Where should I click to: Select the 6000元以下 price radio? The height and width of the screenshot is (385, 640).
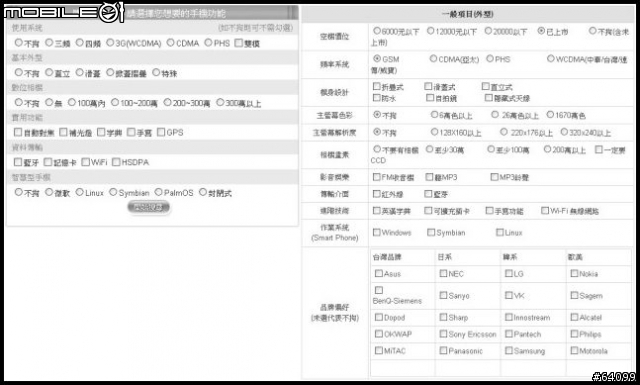(x=377, y=31)
